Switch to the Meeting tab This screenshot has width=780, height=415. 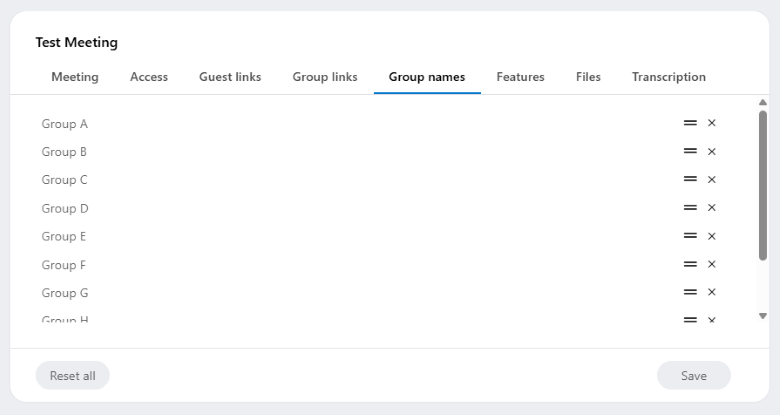(x=75, y=77)
